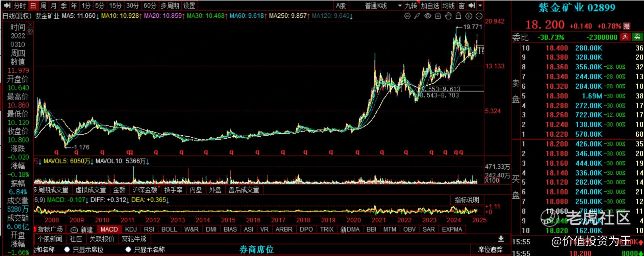Select the feather drawing tool
The image size is (644, 256).
click(417, 16)
